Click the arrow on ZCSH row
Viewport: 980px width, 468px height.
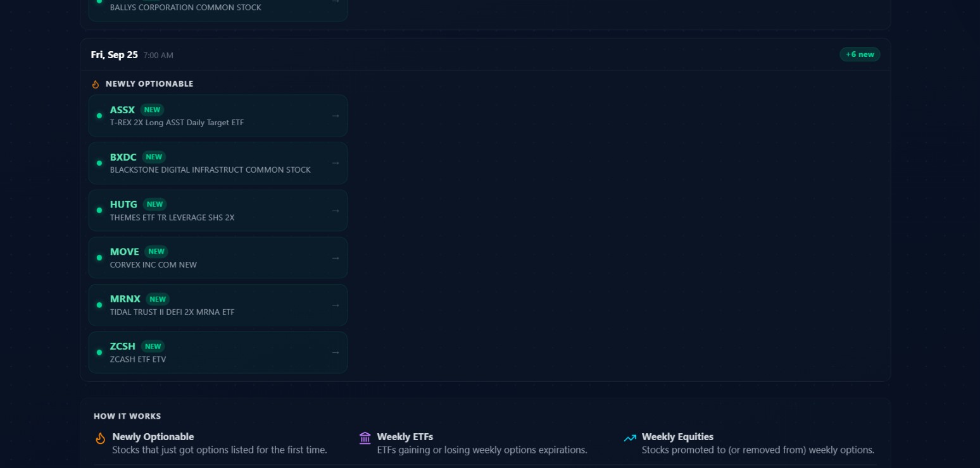pos(336,353)
